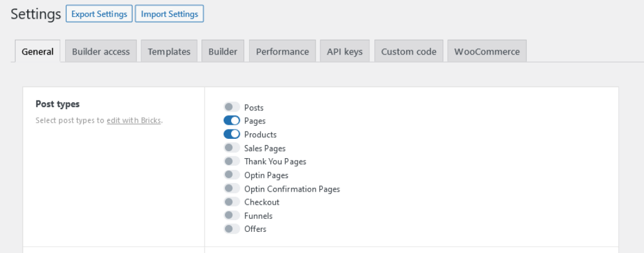Enable Optin Confirmation Pages toggle
This screenshot has width=644, height=253.
[x=232, y=189]
